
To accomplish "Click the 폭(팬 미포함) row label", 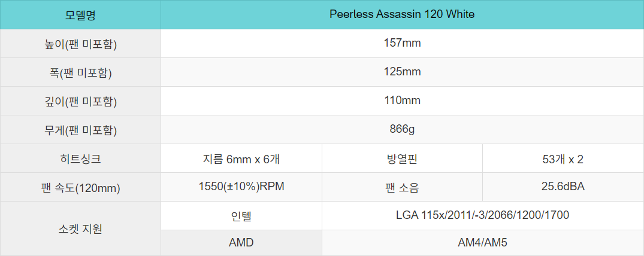I will coord(80,72).
